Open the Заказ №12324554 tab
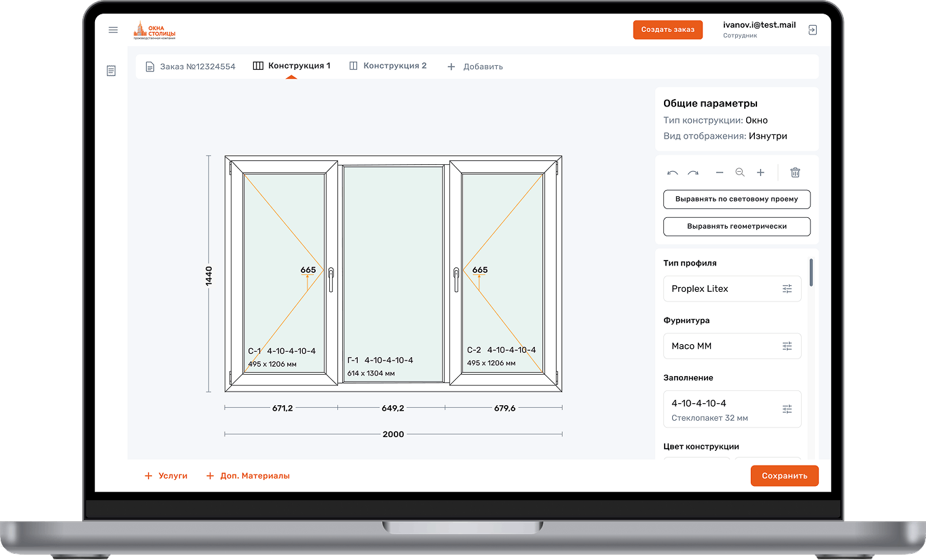The width and height of the screenshot is (926, 560). tap(190, 67)
